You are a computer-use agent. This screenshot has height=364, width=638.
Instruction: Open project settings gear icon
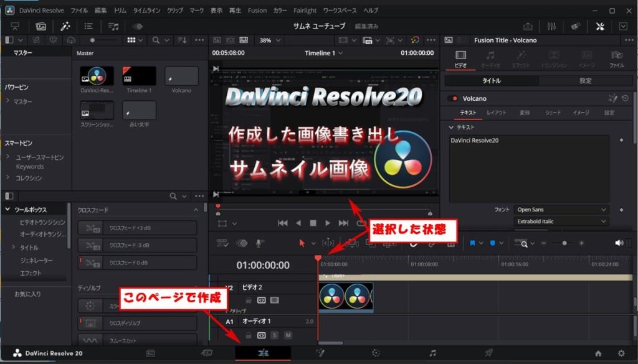pos(621,353)
